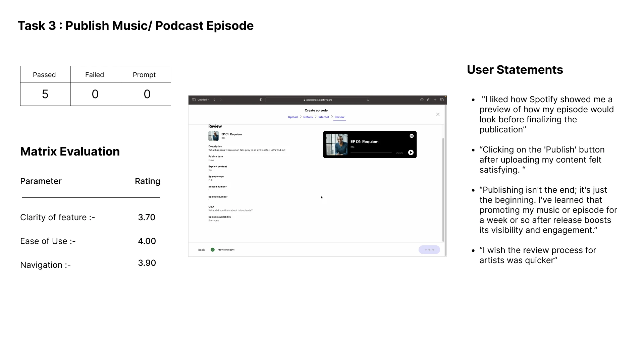
Task: Play the EP 01: Requiem preview
Action: pyautogui.click(x=411, y=153)
